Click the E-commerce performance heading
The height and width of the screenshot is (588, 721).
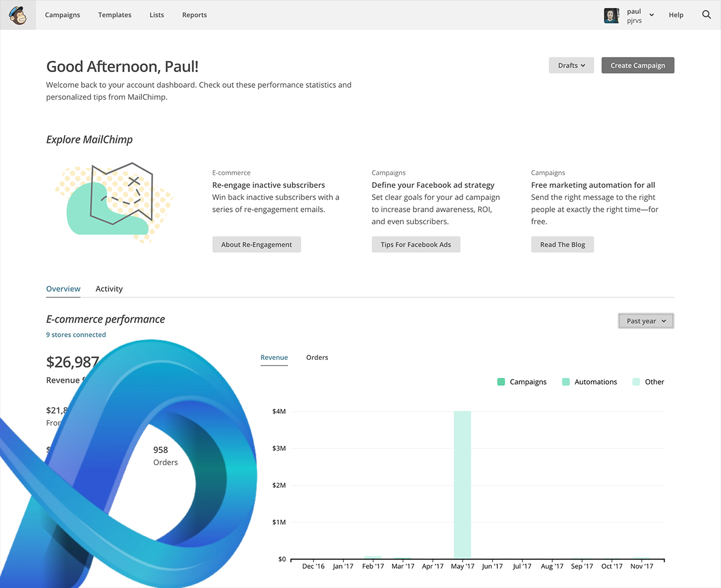point(105,319)
